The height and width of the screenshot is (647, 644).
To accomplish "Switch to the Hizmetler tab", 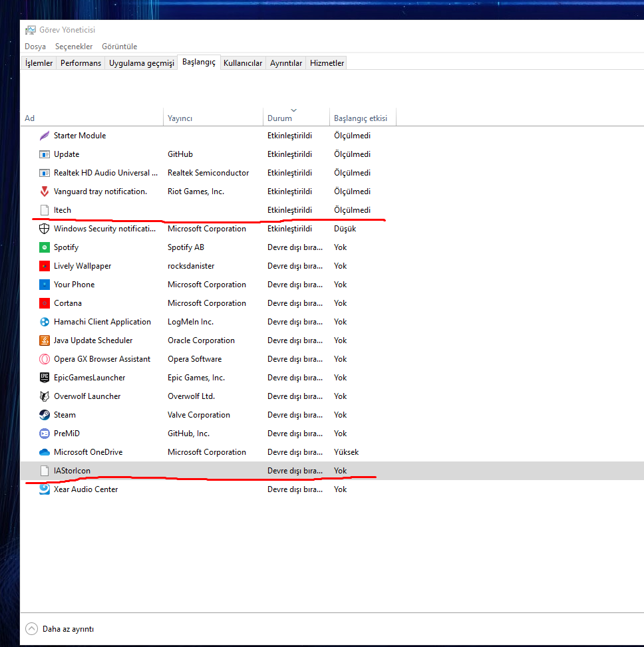I will click(x=327, y=63).
